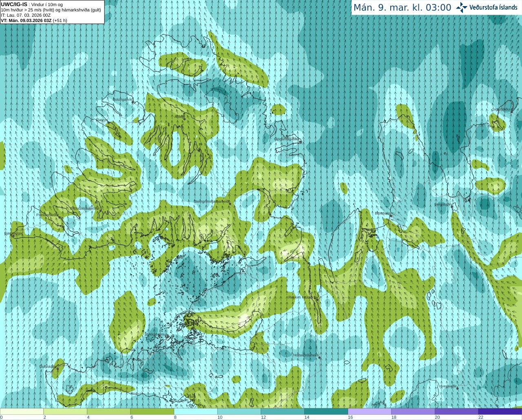Viewport: 522px width, 420px height.
Task: Click the Veðurstofa Íslands logo emblem
Action: click(462, 7)
